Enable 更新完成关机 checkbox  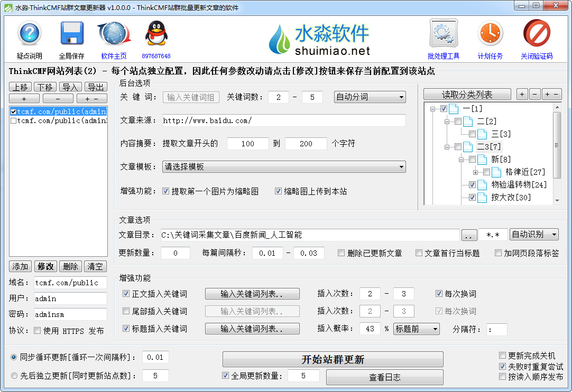[502, 355]
